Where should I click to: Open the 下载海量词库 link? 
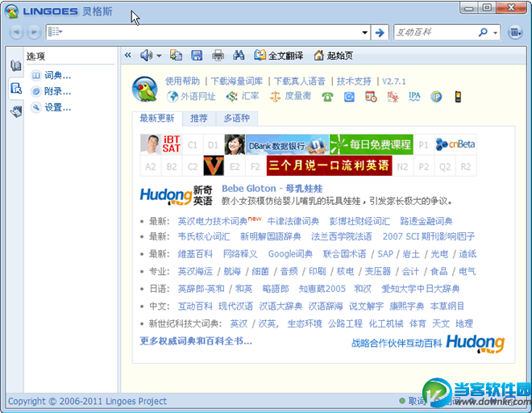coord(237,81)
